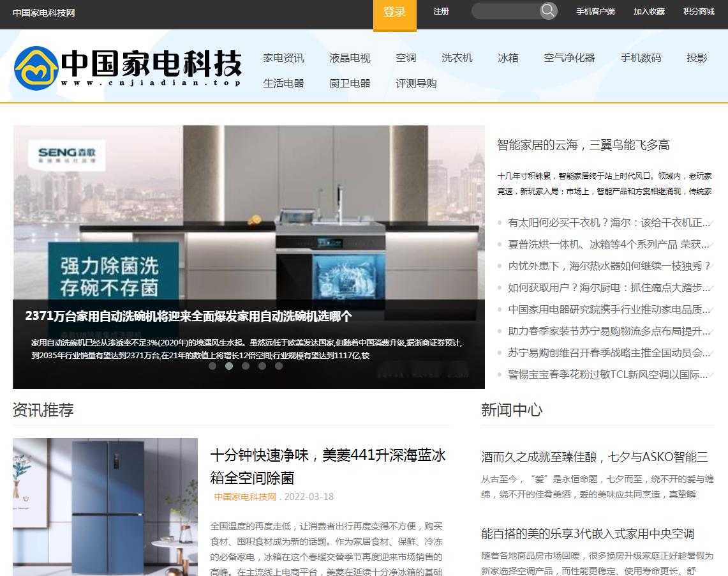Go to the 空气净化器 category
728x576 pixels.
(569, 58)
